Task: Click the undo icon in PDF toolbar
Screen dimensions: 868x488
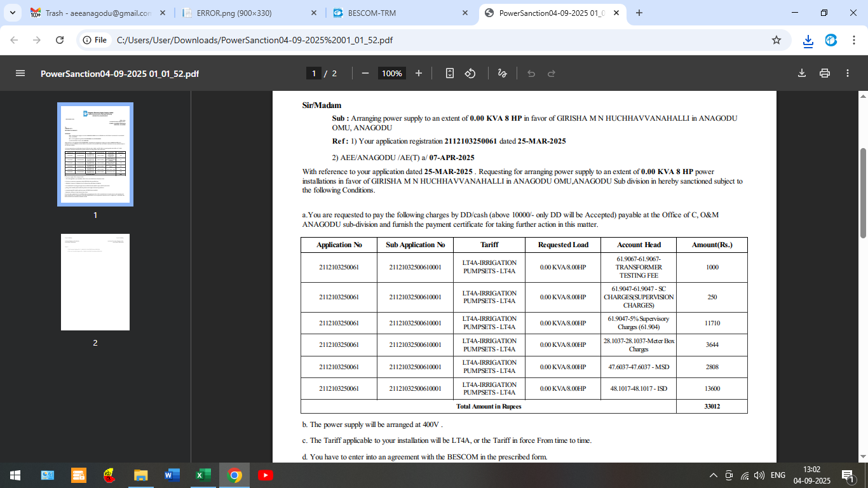Action: (x=531, y=73)
